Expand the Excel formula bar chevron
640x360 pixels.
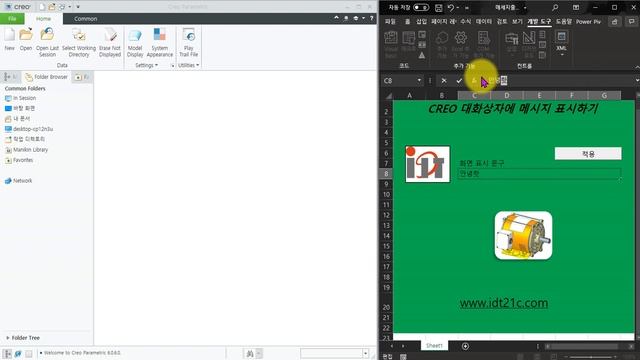pyautogui.click(x=637, y=80)
